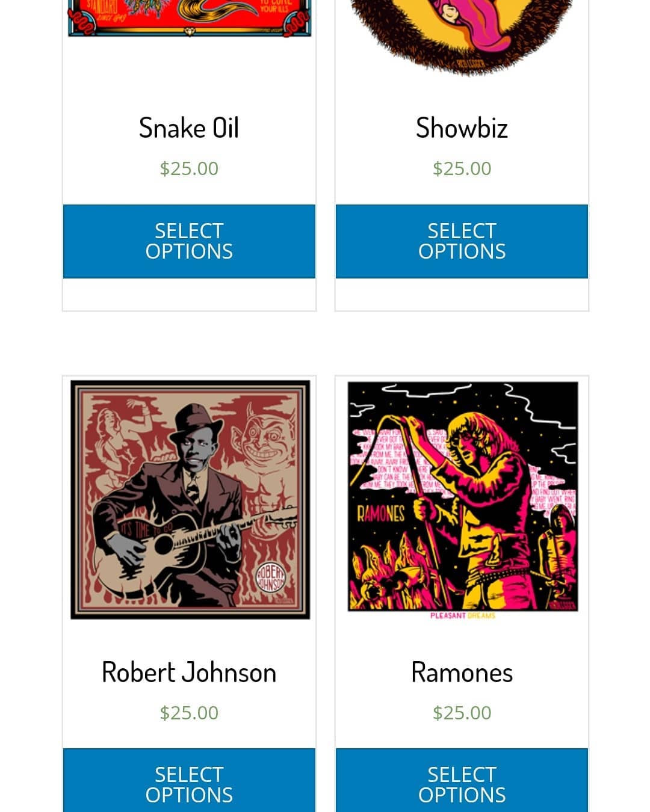Open the Snake Oil poster thumbnail
Screen dimensions: 650x812
[189, 18]
